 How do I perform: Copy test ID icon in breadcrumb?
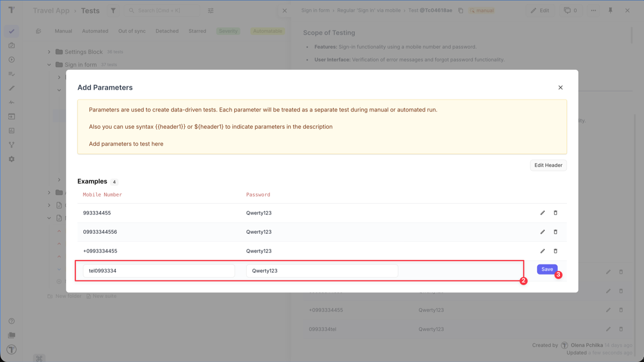(x=460, y=11)
